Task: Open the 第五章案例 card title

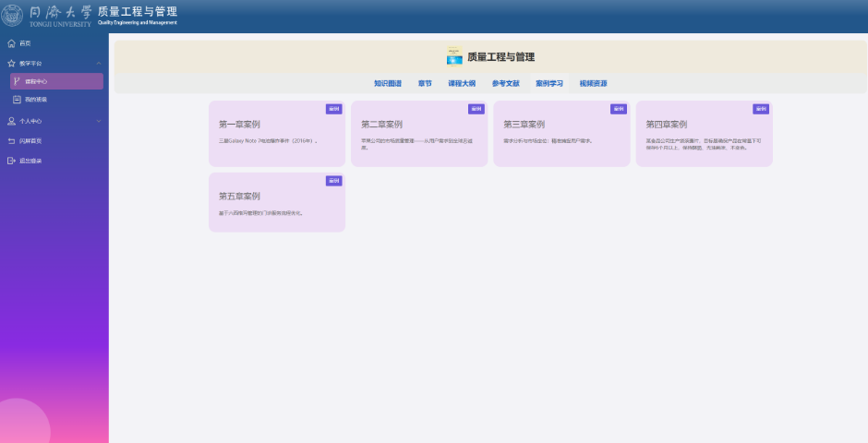Action: 239,197
